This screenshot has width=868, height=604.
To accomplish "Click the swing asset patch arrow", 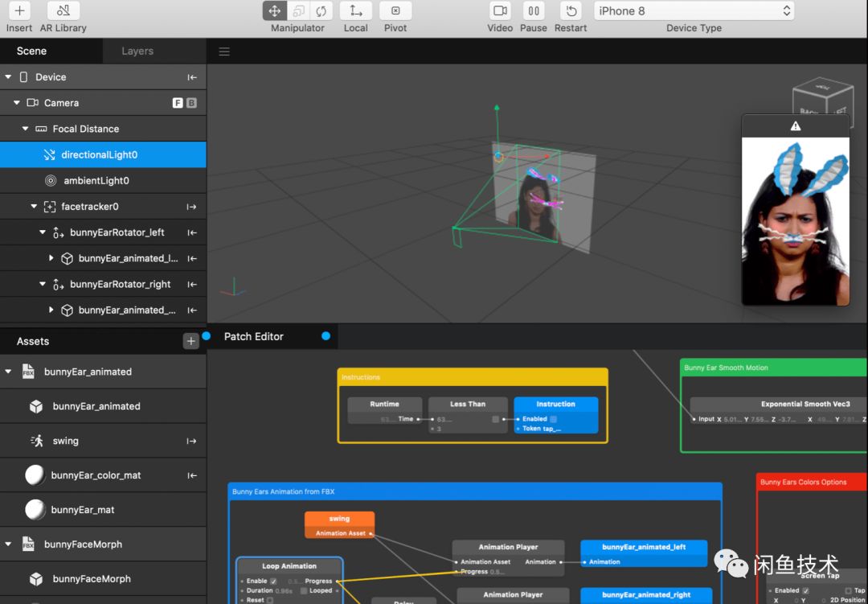I will [191, 441].
